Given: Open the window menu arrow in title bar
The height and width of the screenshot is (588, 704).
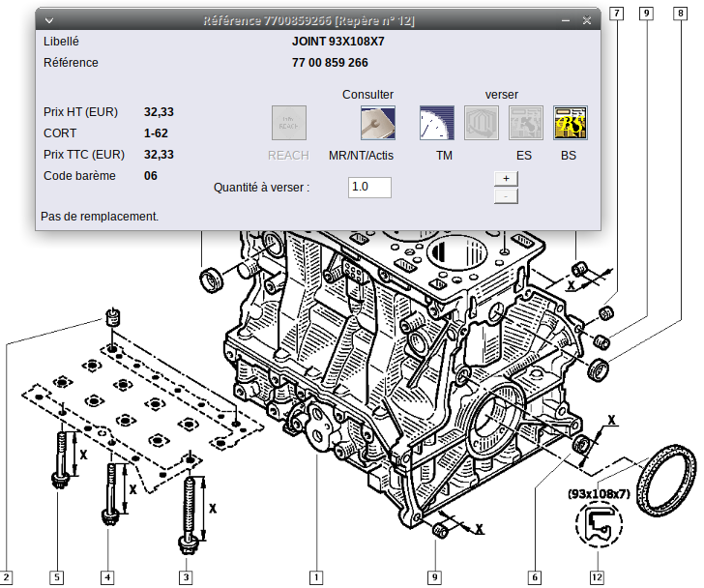Looking at the screenshot, I should click(x=50, y=20).
